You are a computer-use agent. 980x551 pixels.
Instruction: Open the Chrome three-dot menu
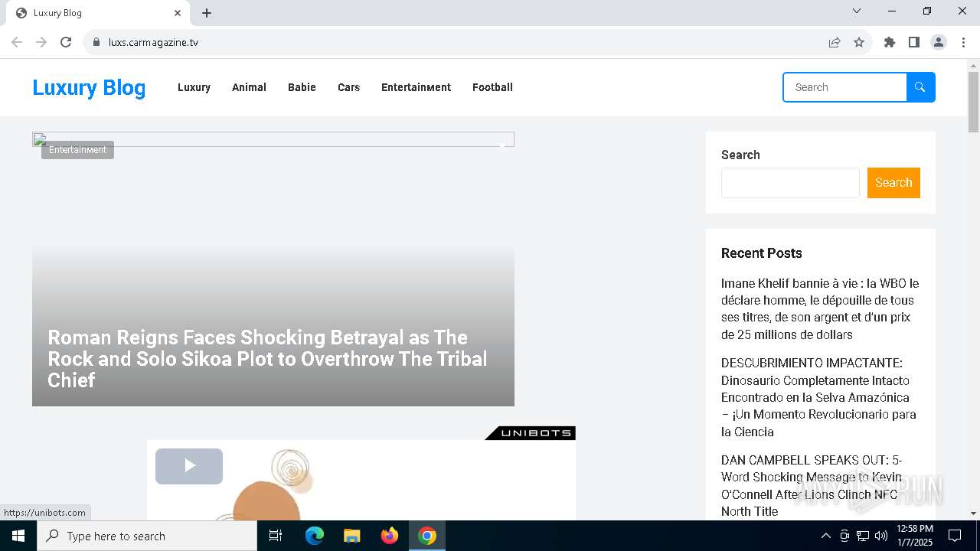[963, 42]
